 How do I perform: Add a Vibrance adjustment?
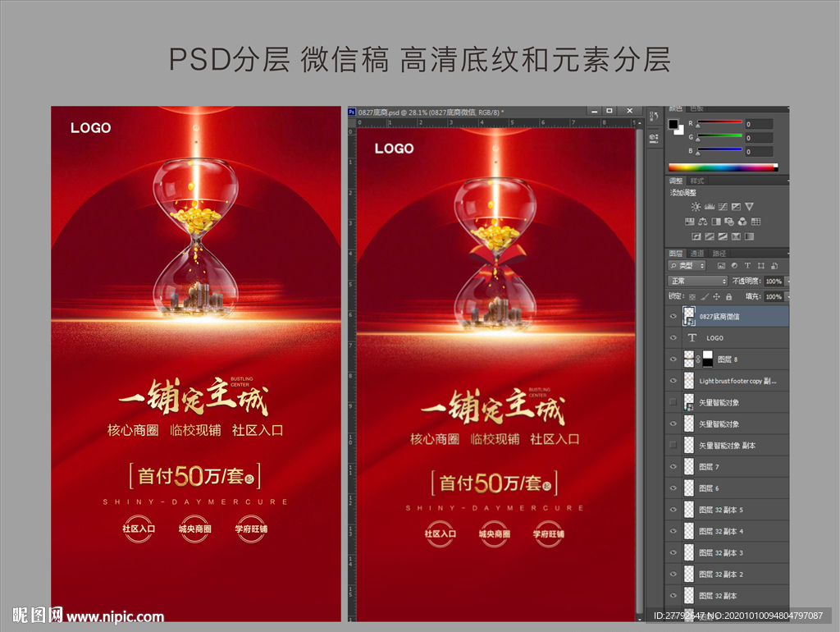(750, 207)
